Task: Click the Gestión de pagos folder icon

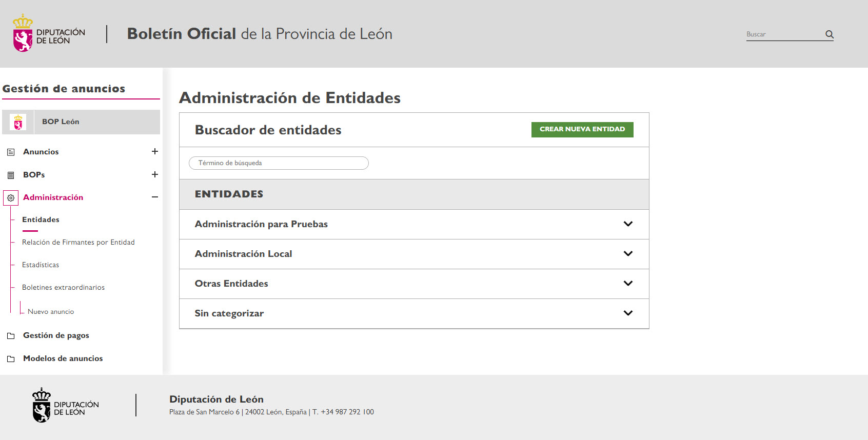Action: point(11,336)
